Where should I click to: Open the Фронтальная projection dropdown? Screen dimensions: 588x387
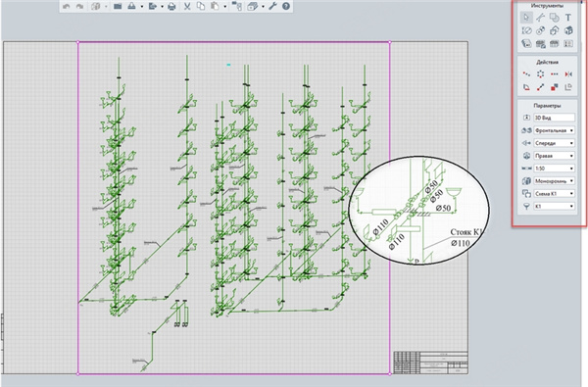(555, 130)
